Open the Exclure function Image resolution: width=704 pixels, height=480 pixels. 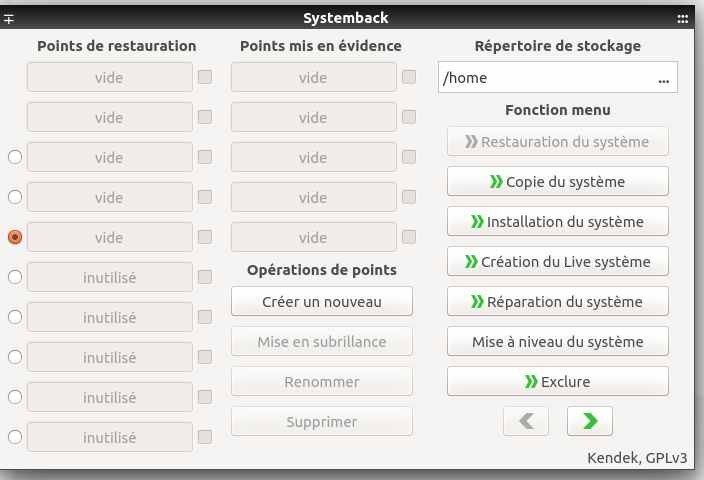click(x=557, y=381)
